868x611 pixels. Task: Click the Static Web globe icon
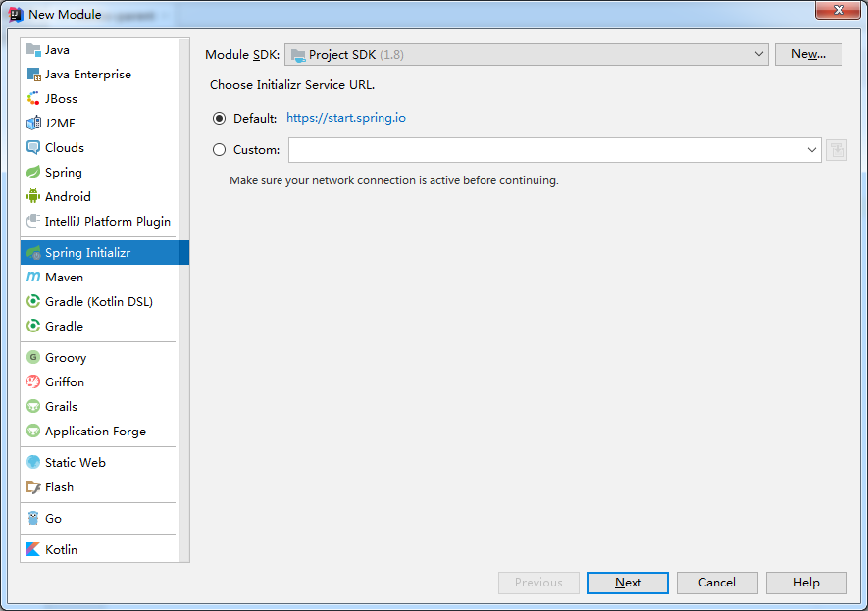pyautogui.click(x=33, y=462)
